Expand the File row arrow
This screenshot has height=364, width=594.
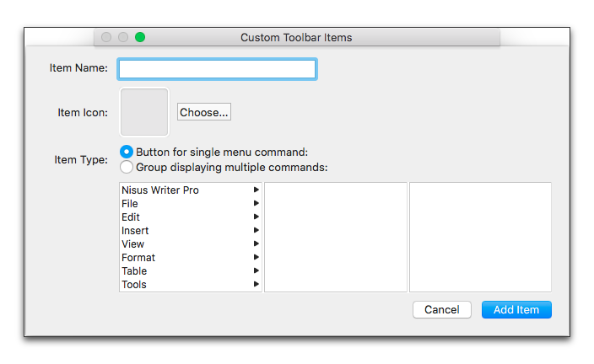coord(256,203)
